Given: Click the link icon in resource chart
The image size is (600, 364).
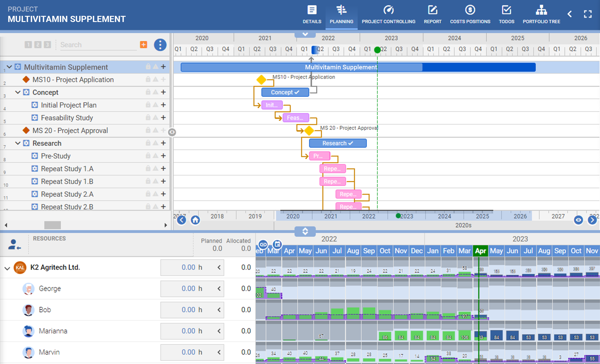Looking at the screenshot, I should click(263, 244).
